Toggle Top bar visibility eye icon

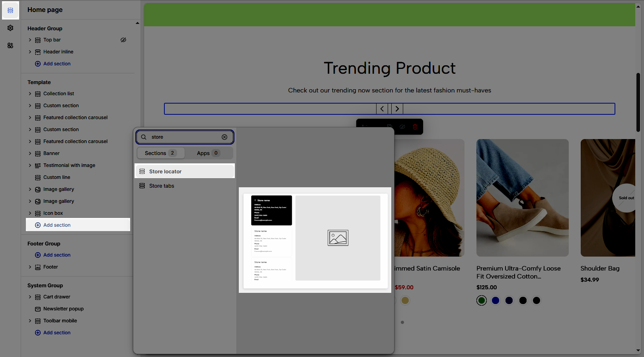(x=123, y=40)
